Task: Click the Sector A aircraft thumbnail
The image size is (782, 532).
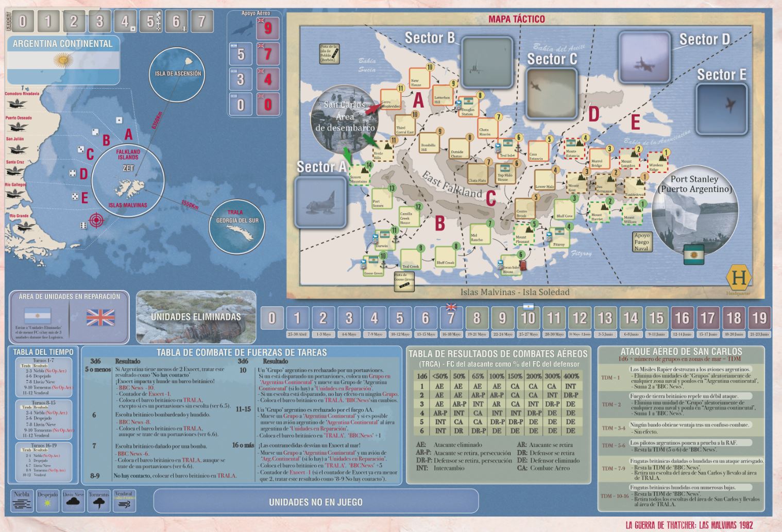Action: [x=320, y=202]
